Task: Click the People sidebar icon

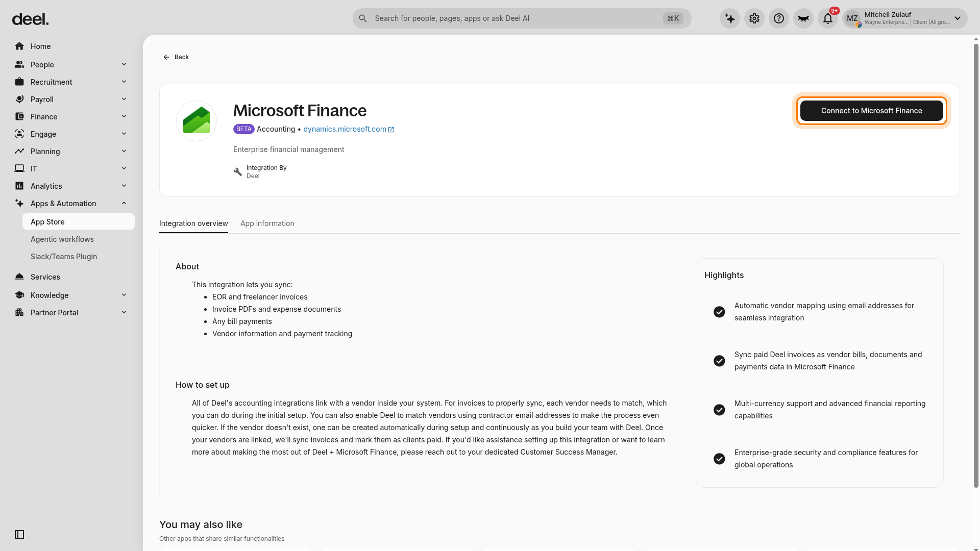Action: [x=19, y=65]
